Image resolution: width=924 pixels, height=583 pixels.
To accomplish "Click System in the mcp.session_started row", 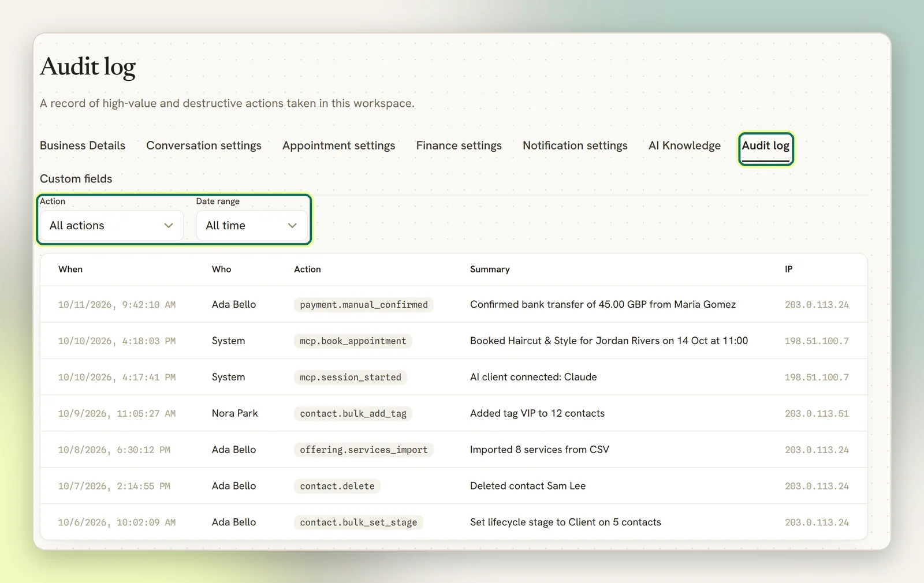I will (x=228, y=378).
